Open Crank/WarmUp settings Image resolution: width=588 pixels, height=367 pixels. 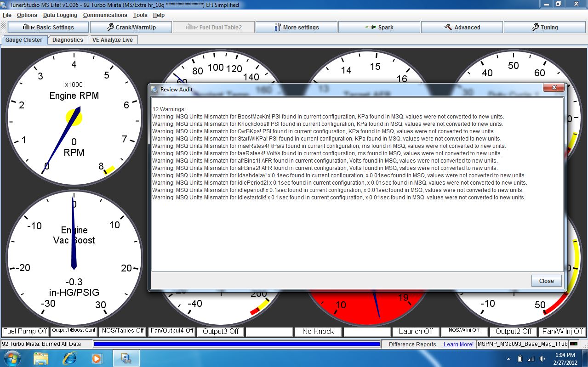pos(131,28)
